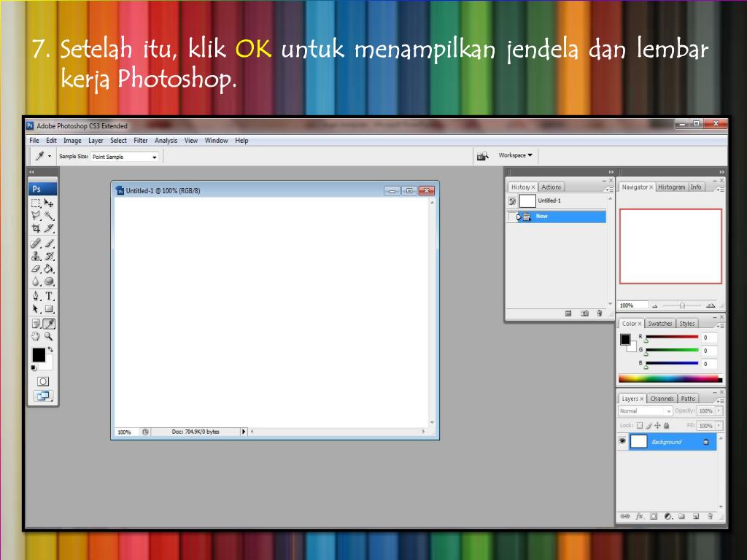This screenshot has height=560, width=747.
Task: Pick the History Brush tool
Action: (x=49, y=256)
